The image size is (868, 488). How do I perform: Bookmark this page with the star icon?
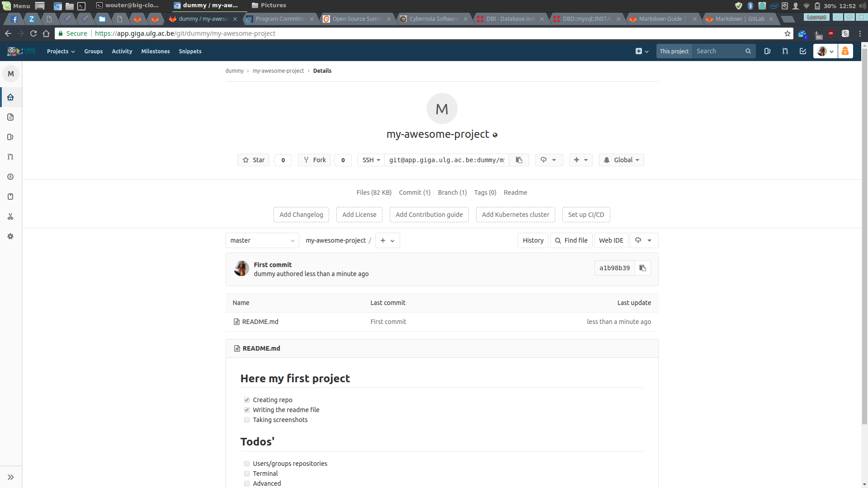tap(788, 33)
